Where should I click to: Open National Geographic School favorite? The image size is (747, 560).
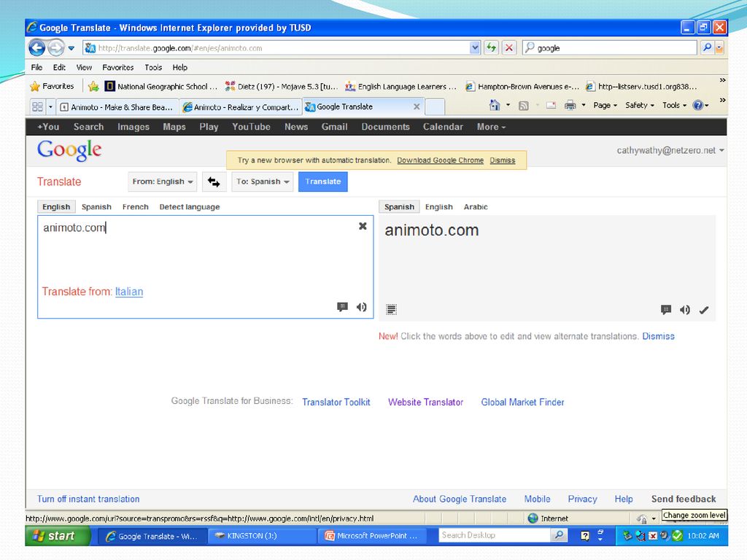161,86
